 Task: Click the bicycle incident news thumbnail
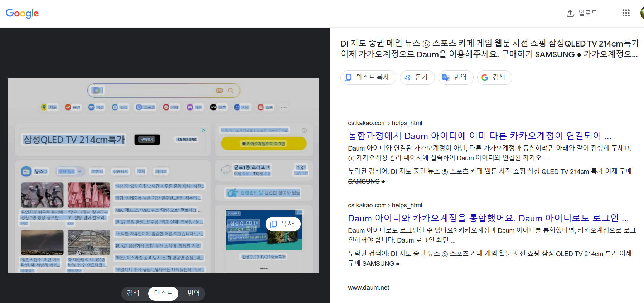point(42,195)
